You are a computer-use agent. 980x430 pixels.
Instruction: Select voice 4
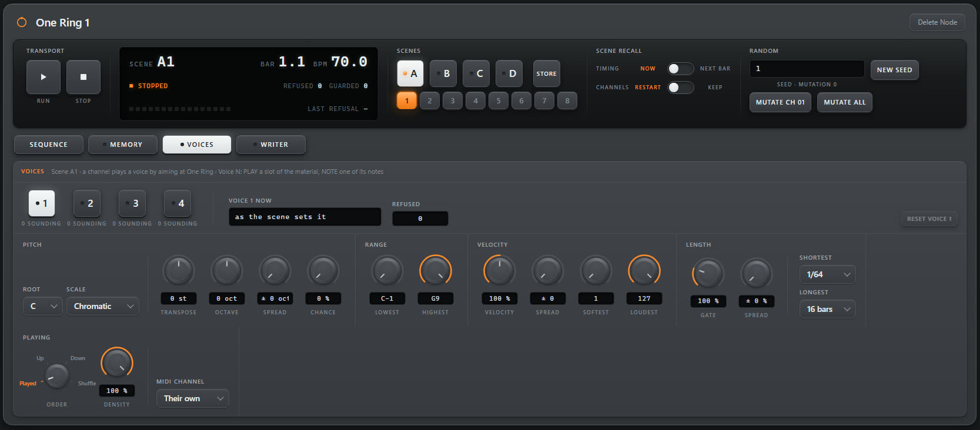tap(178, 203)
